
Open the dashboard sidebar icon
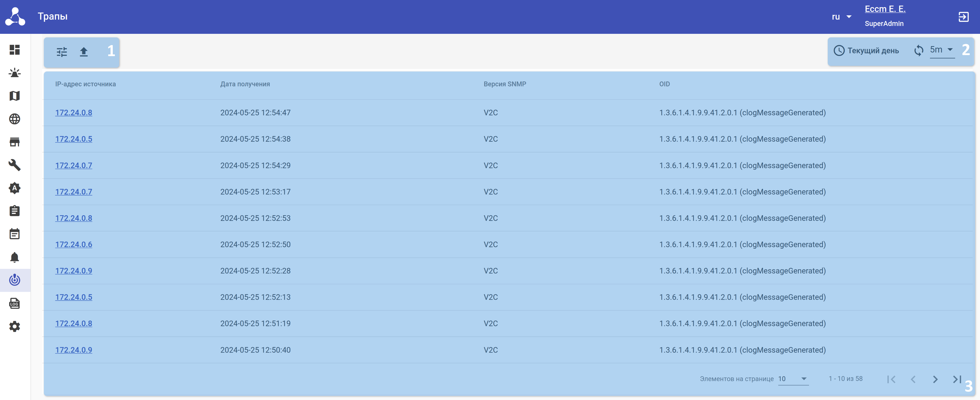14,50
